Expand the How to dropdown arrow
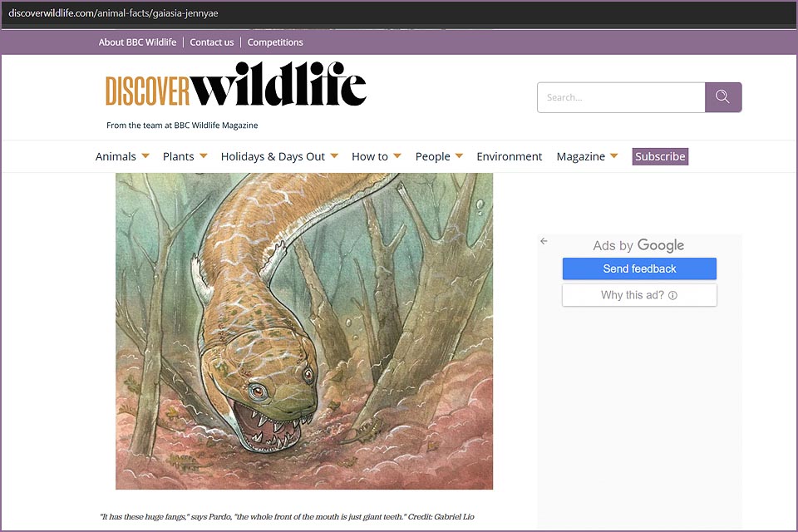Screen dimensions: 798x532 pos(397,156)
